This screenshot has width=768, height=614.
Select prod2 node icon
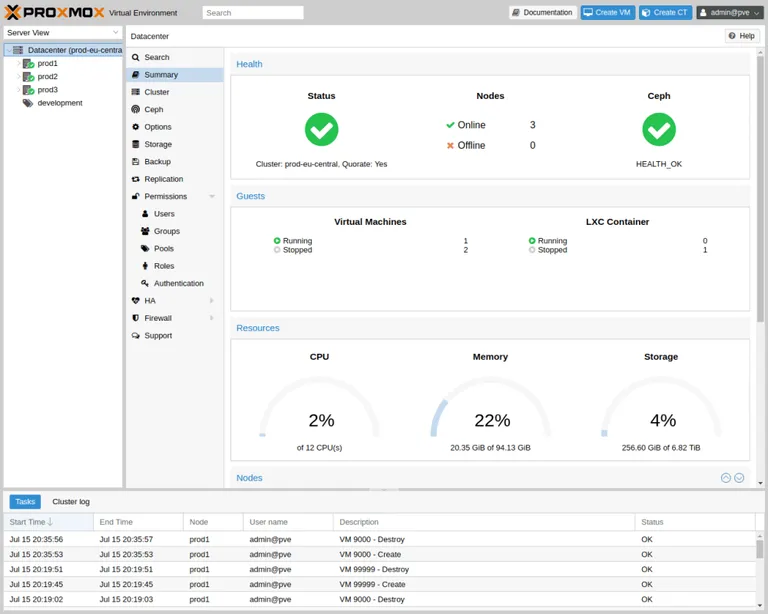28,76
